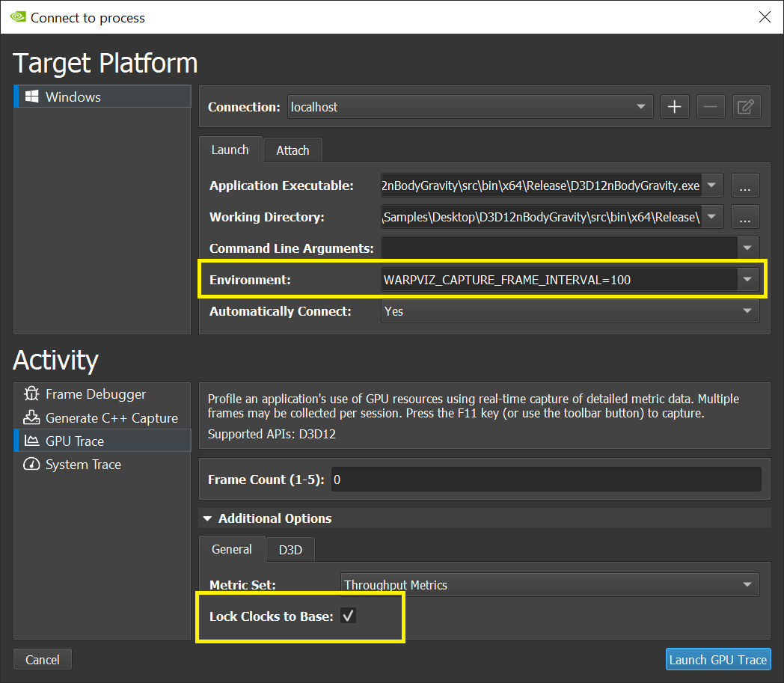Screen dimensions: 784x683
Task: Select the System Trace activity
Action: point(82,465)
